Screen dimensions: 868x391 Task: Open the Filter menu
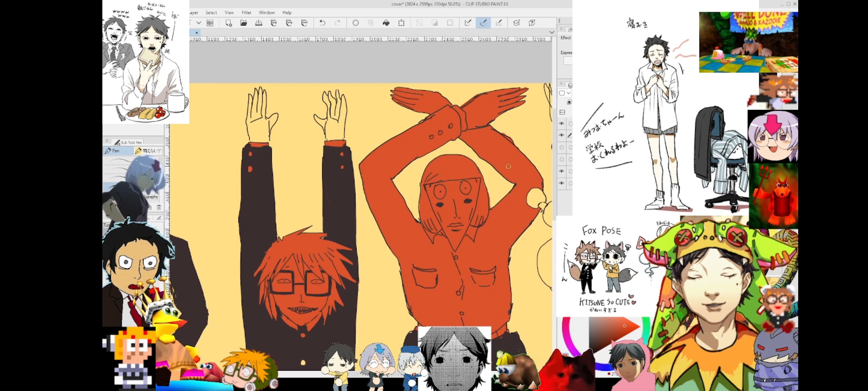pos(246,12)
